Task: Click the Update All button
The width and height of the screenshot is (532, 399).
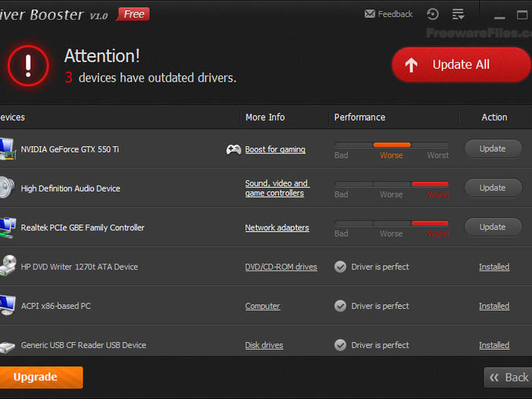Action: 461,65
